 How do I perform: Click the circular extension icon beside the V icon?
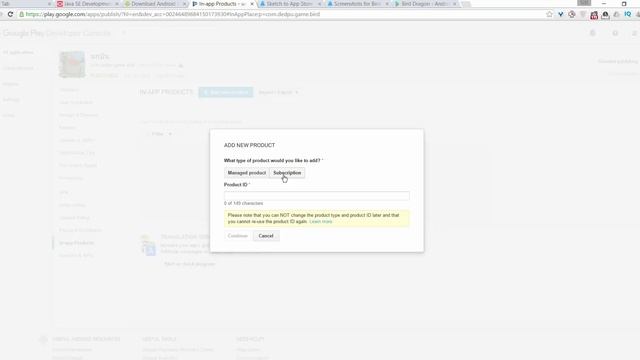[x=571, y=14]
